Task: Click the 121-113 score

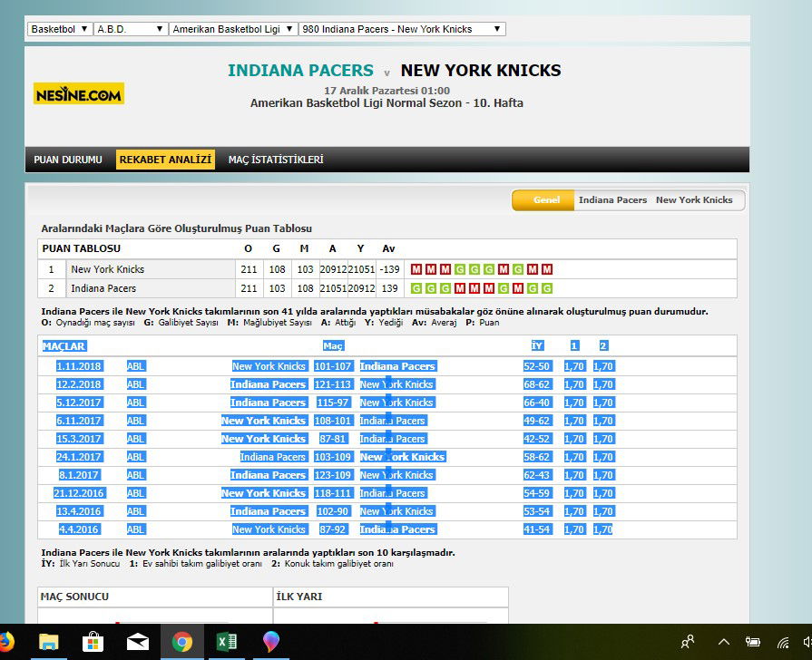Action: click(x=332, y=384)
